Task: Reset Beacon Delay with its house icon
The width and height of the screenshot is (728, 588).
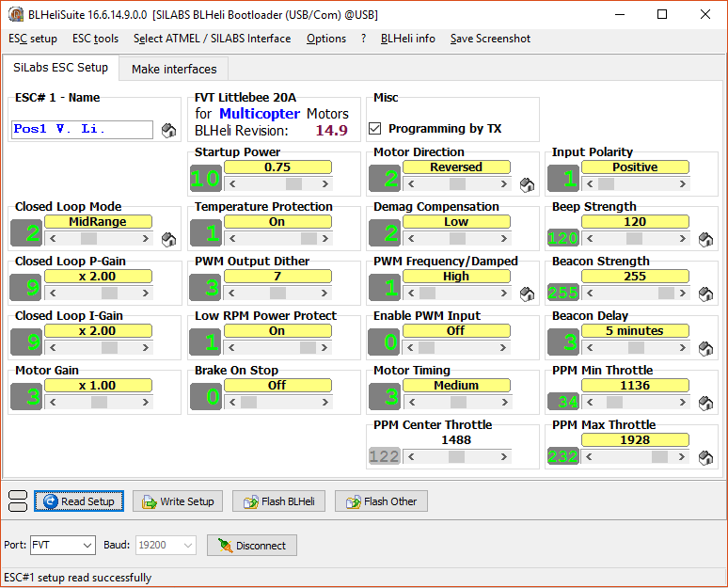Action: pyautogui.click(x=705, y=348)
